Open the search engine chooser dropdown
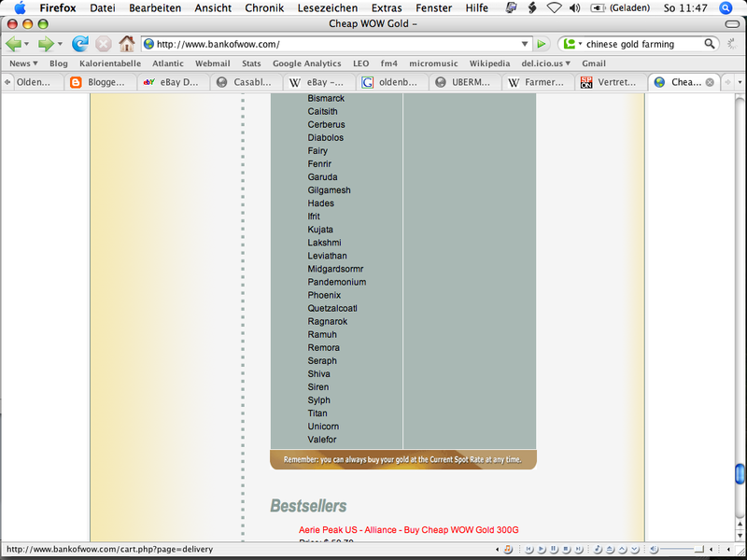The height and width of the screenshot is (560, 747). pyautogui.click(x=580, y=44)
